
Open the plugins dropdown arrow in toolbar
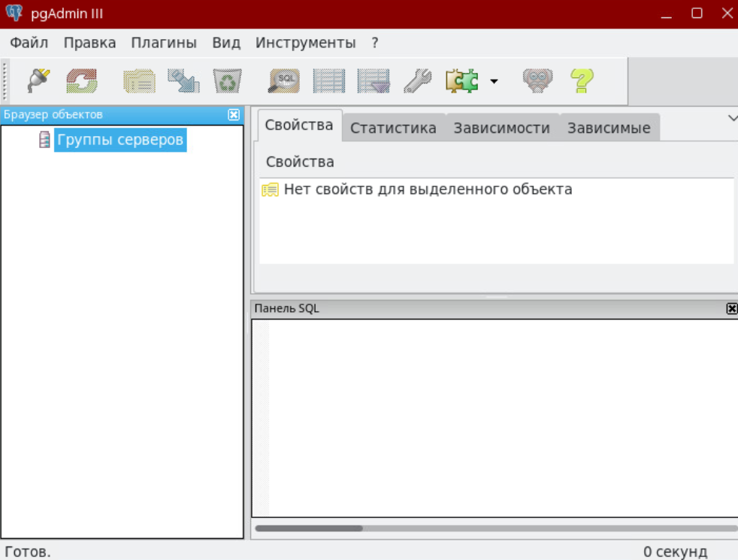494,81
